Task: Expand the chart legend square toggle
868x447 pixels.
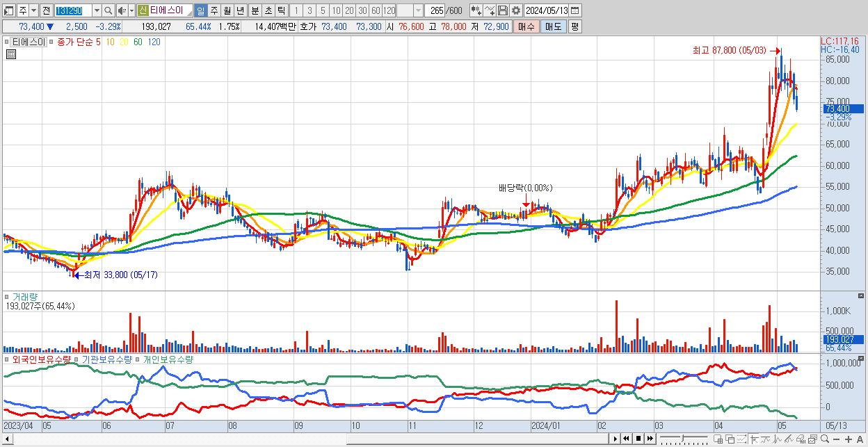Action: [6, 42]
